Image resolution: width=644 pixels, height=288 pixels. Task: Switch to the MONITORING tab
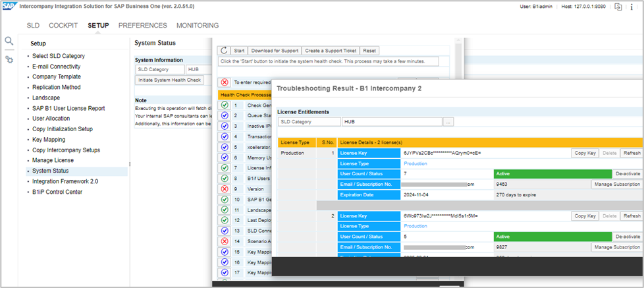[198, 26]
